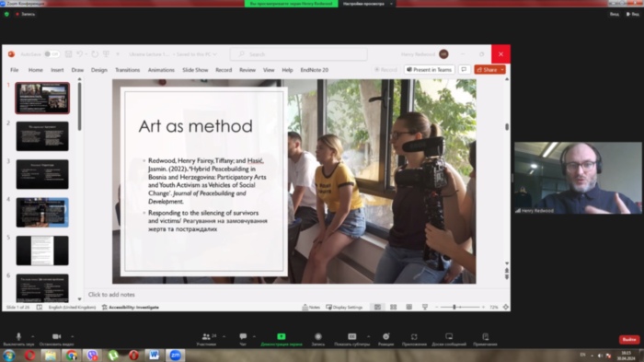The width and height of the screenshot is (644, 362).
Task: Click the Present in Teams button
Action: (430, 69)
